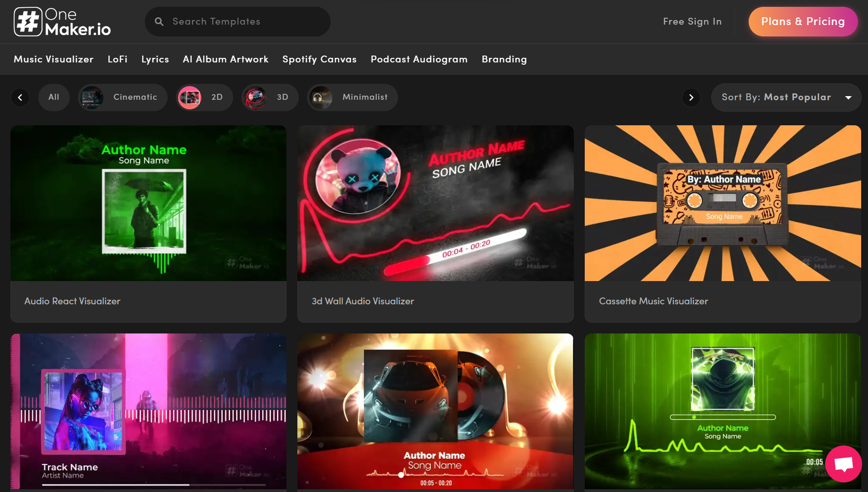The width and height of the screenshot is (868, 492).
Task: Go to the previous category filters
Action: tap(20, 97)
